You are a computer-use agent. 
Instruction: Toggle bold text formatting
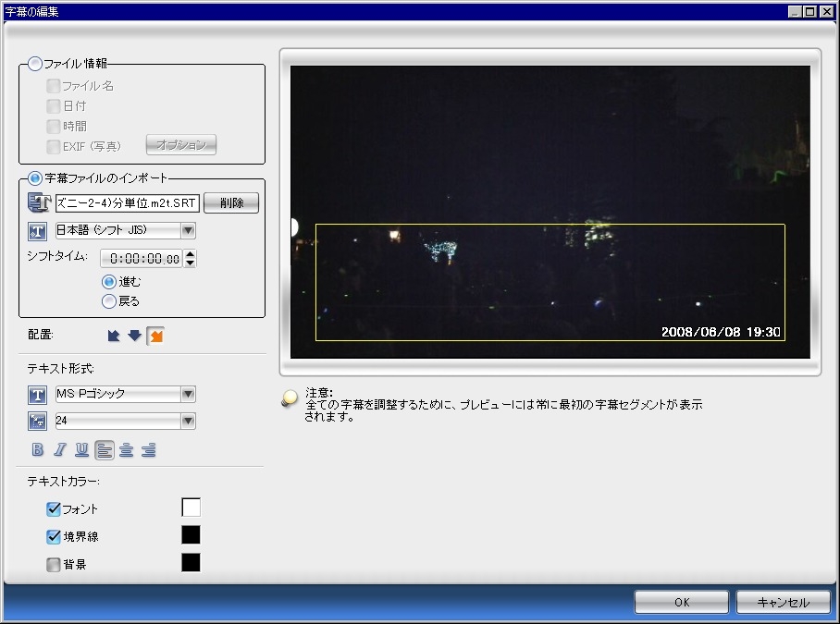[x=38, y=450]
